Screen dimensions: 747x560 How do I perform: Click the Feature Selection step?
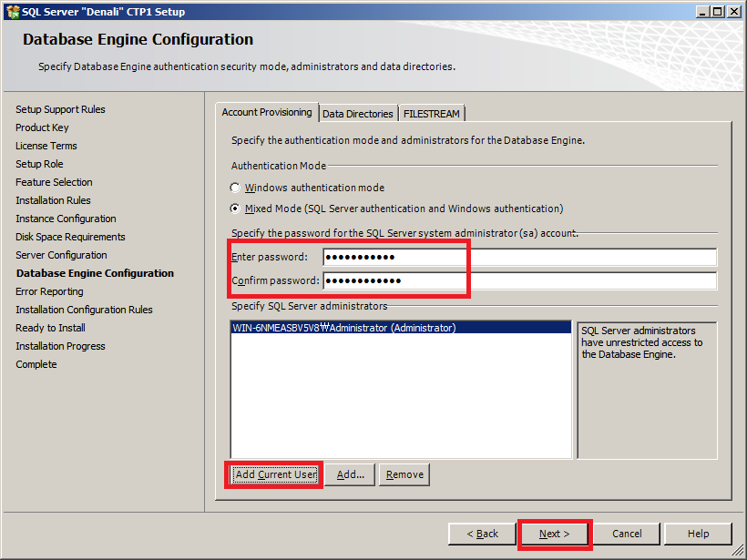click(54, 182)
